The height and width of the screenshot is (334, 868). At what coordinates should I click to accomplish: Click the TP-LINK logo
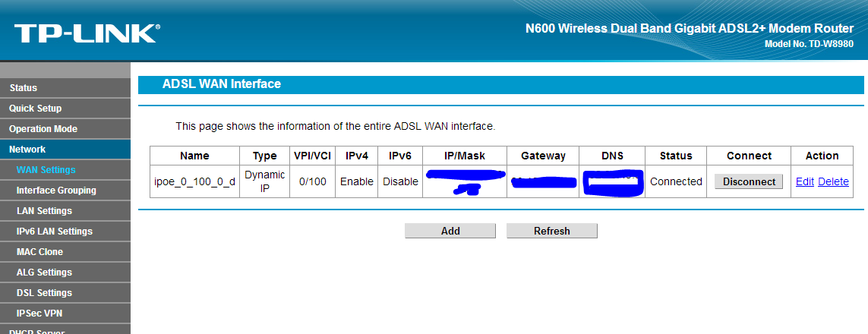tap(87, 33)
